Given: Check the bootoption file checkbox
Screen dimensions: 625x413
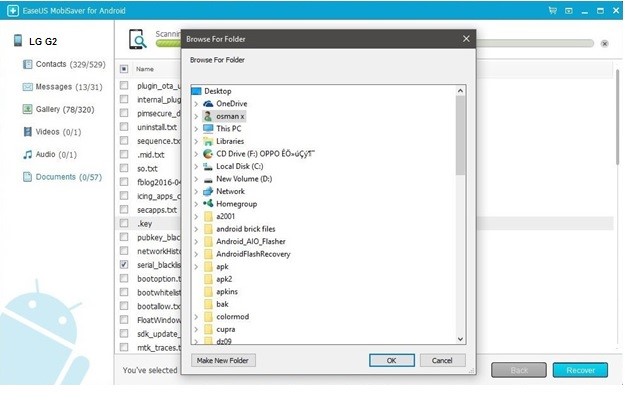Looking at the screenshot, I should pyautogui.click(x=124, y=278).
